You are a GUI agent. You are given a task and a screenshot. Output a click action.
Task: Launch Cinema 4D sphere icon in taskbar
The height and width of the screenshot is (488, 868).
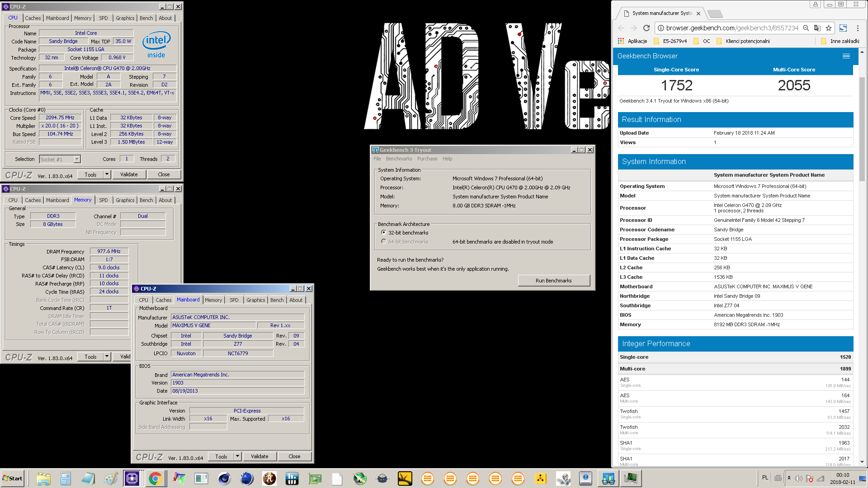pos(224,479)
